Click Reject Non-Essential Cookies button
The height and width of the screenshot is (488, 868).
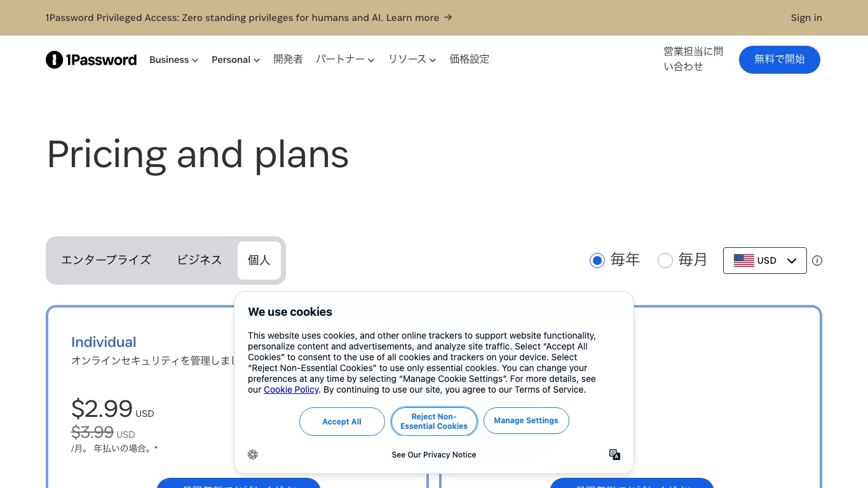pyautogui.click(x=434, y=421)
